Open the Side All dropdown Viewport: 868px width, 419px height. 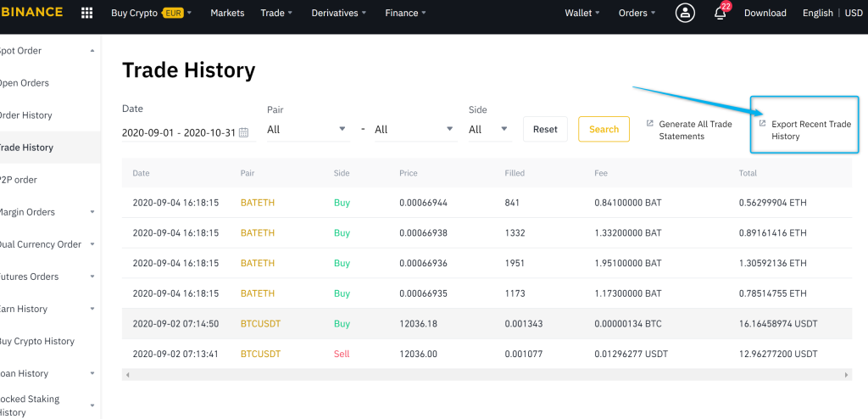[490, 130]
